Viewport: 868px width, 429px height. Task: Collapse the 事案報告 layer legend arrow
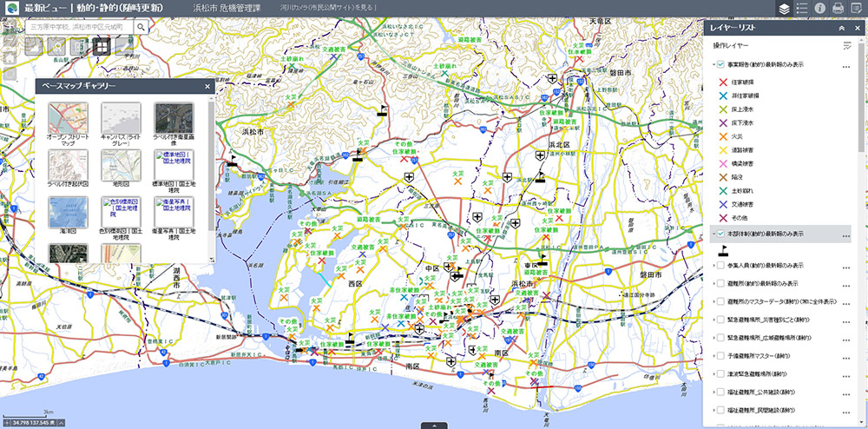tap(713, 64)
